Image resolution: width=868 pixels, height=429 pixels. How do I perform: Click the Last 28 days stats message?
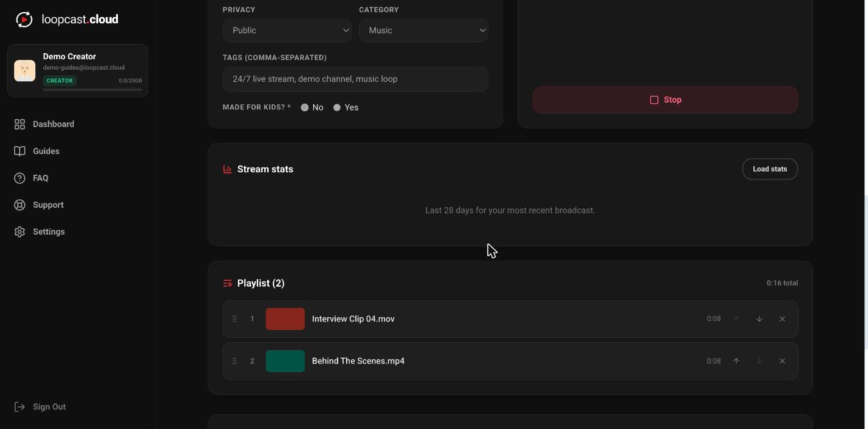tap(510, 210)
